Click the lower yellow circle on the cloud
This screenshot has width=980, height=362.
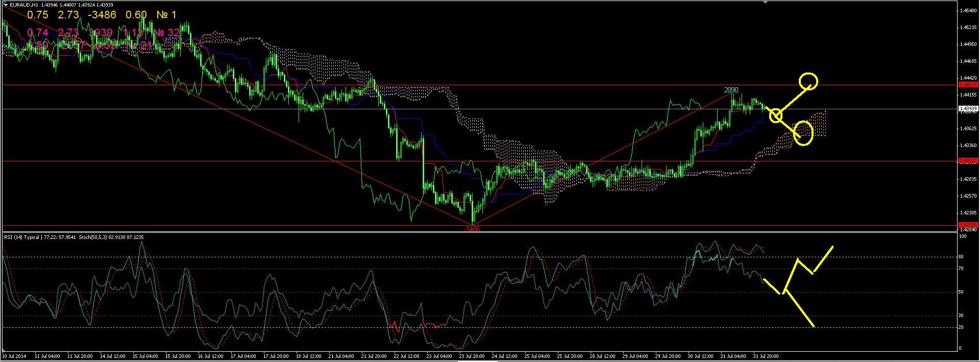coord(803,133)
